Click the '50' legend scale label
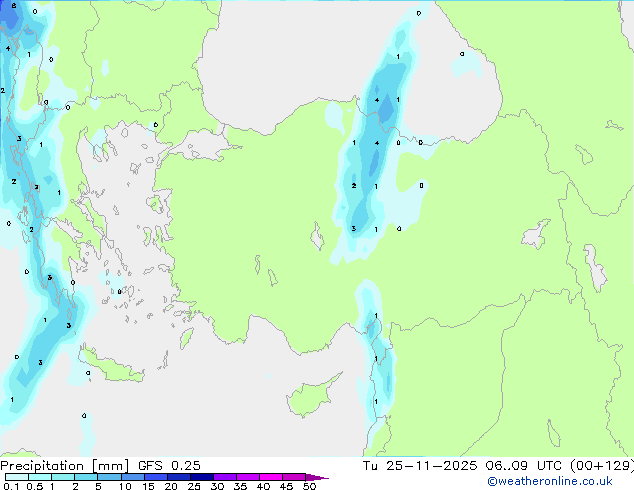 pos(309,486)
